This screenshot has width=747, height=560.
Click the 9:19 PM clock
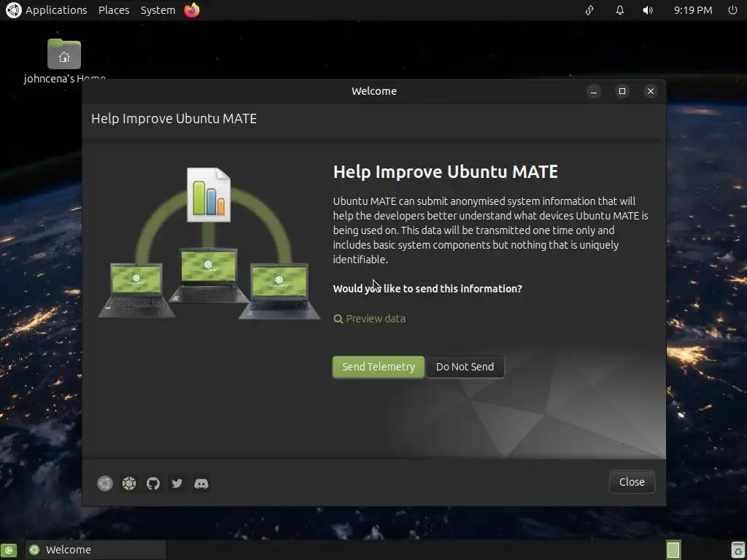[693, 10]
